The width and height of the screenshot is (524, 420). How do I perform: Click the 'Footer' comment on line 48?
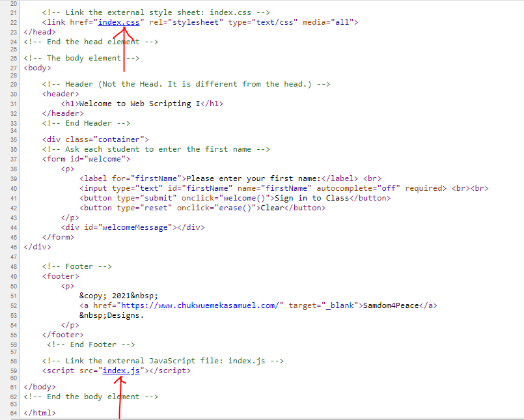pos(77,267)
